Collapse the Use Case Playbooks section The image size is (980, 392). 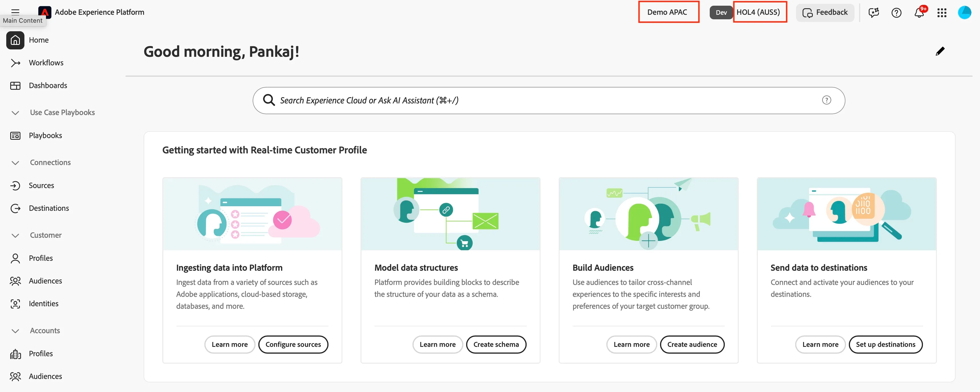pos(15,113)
